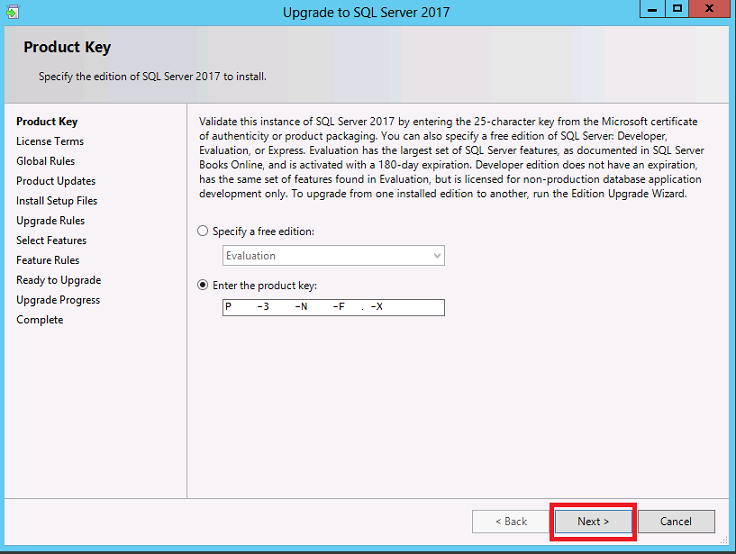Select Global Rules step in sidebar
736x554 pixels.
tap(46, 161)
